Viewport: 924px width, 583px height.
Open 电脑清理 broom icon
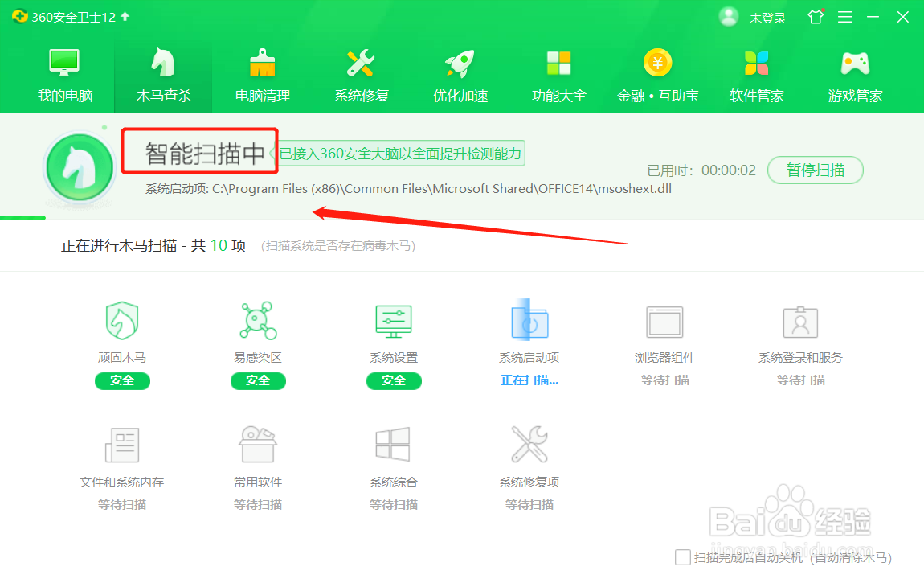coord(262,63)
